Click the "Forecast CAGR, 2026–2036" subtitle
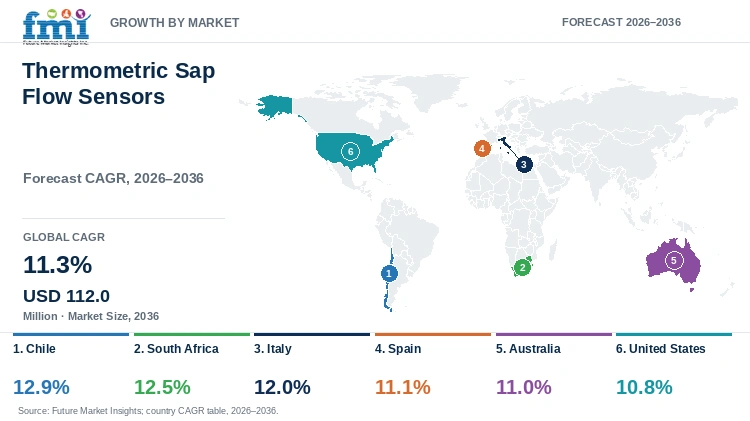 (113, 178)
